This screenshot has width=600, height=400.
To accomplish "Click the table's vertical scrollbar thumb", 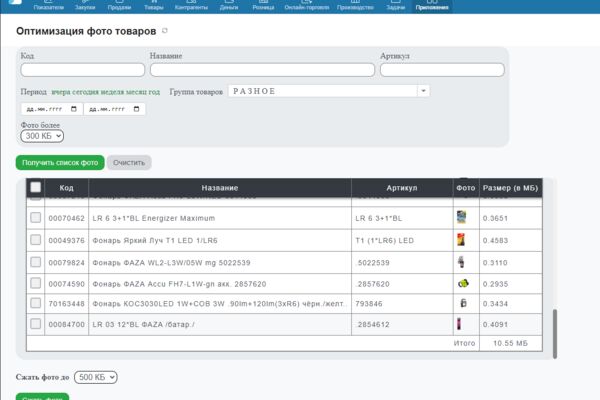I will click(555, 333).
